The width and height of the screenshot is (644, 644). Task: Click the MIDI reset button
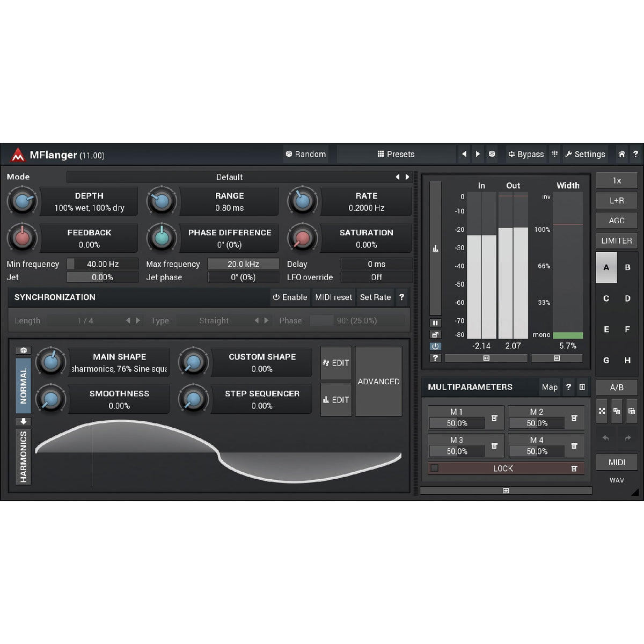[334, 297]
